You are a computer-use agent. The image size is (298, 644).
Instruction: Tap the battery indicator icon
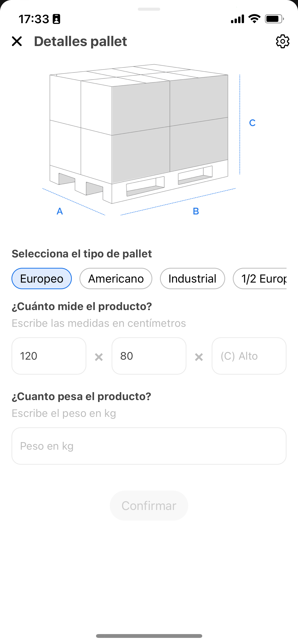pyautogui.click(x=274, y=19)
